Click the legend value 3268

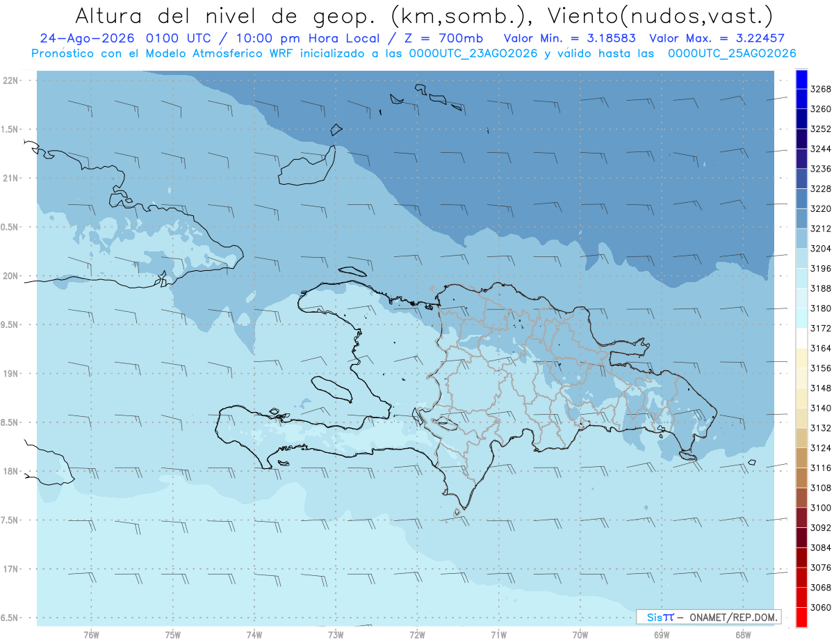[820, 89]
